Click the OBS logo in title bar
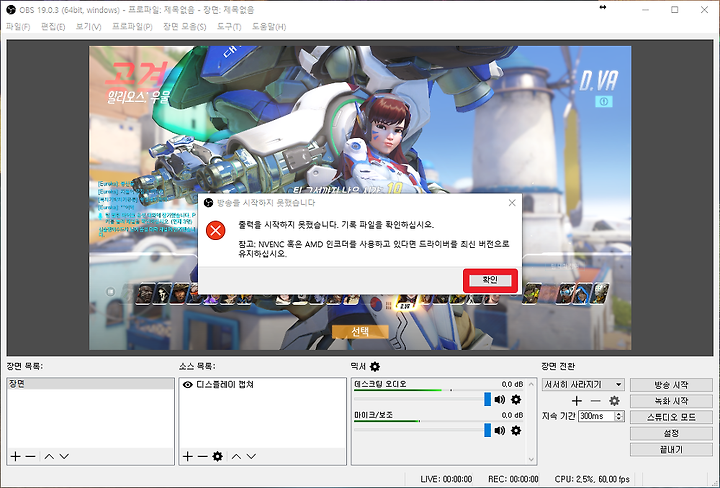Image resolution: width=720 pixels, height=488 pixels. pyautogui.click(x=11, y=10)
